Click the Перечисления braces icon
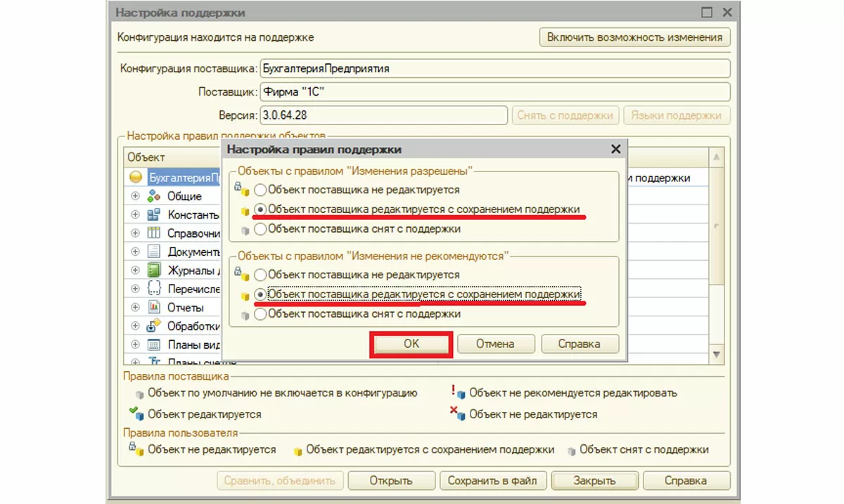844x504 pixels. [x=154, y=288]
